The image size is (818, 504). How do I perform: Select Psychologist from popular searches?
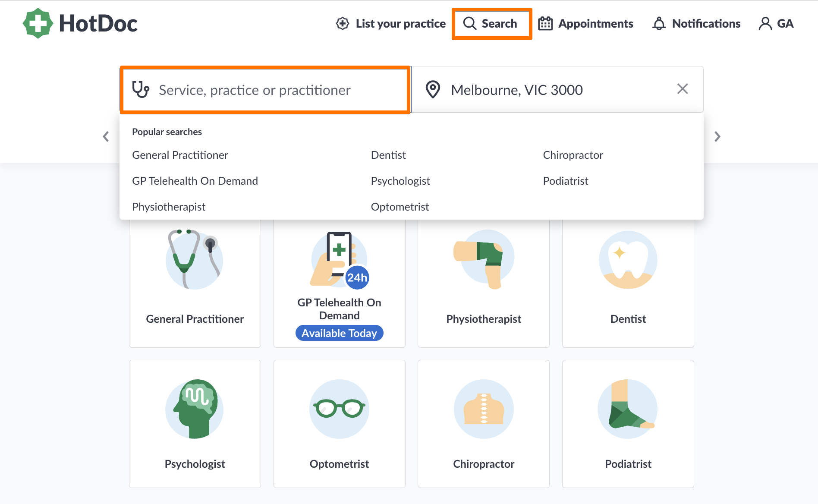coord(400,181)
